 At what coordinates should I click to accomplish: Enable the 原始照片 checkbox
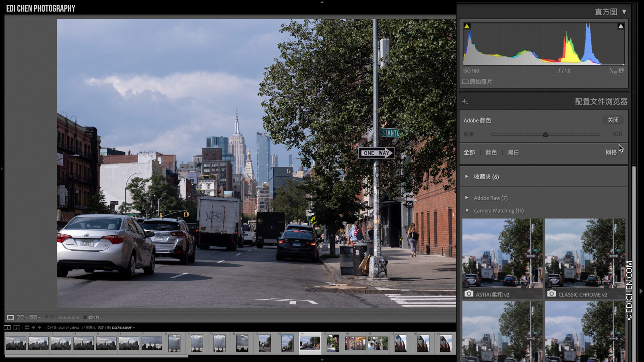coord(465,82)
